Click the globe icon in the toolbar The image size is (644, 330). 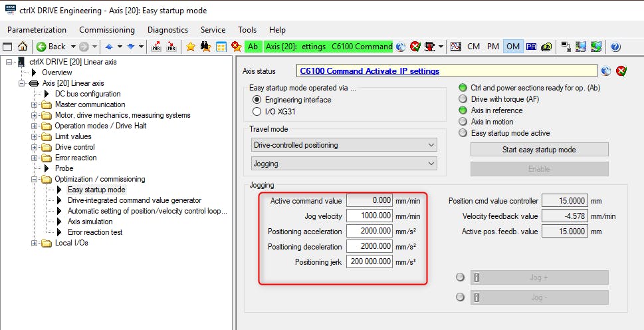click(x=401, y=47)
